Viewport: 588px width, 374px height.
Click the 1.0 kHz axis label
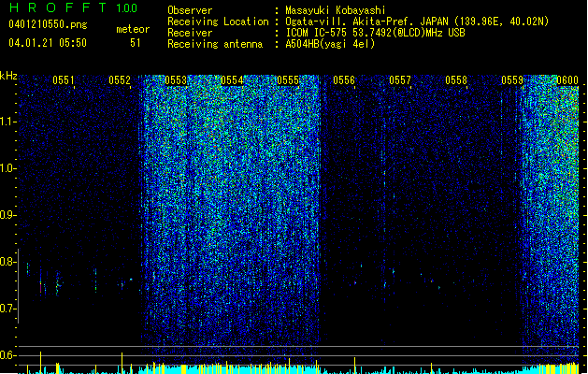coord(7,168)
